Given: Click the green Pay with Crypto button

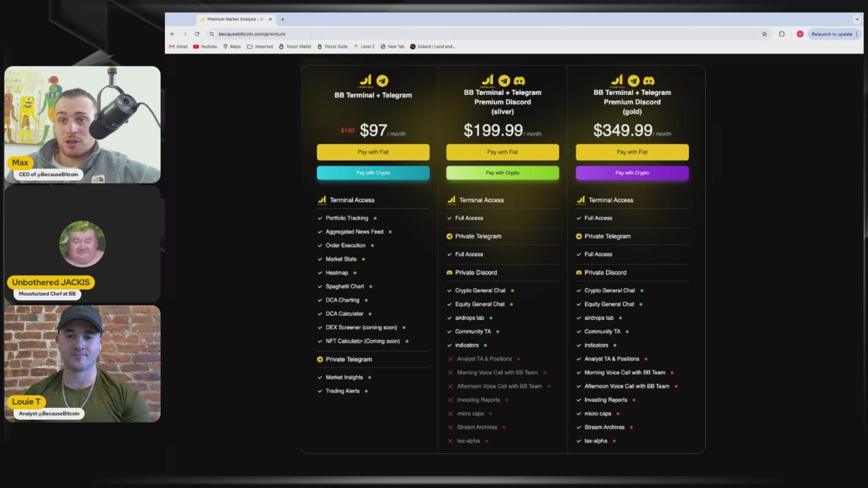Looking at the screenshot, I should coord(502,173).
